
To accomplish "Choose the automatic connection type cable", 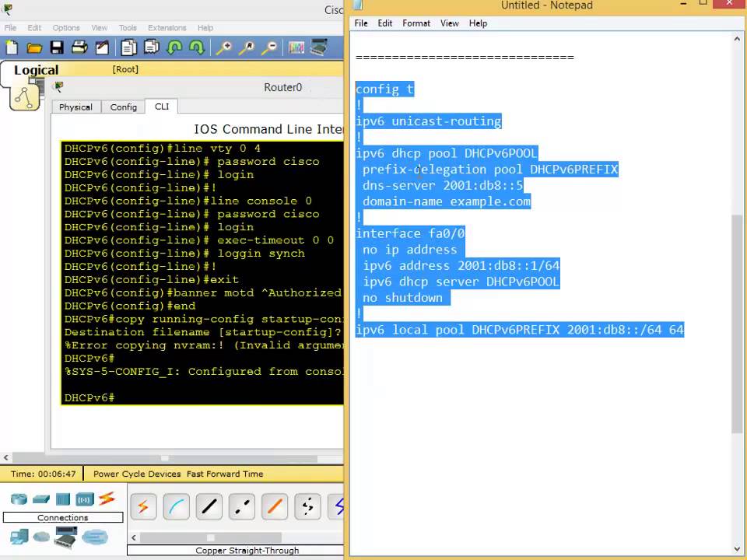I will 143,506.
